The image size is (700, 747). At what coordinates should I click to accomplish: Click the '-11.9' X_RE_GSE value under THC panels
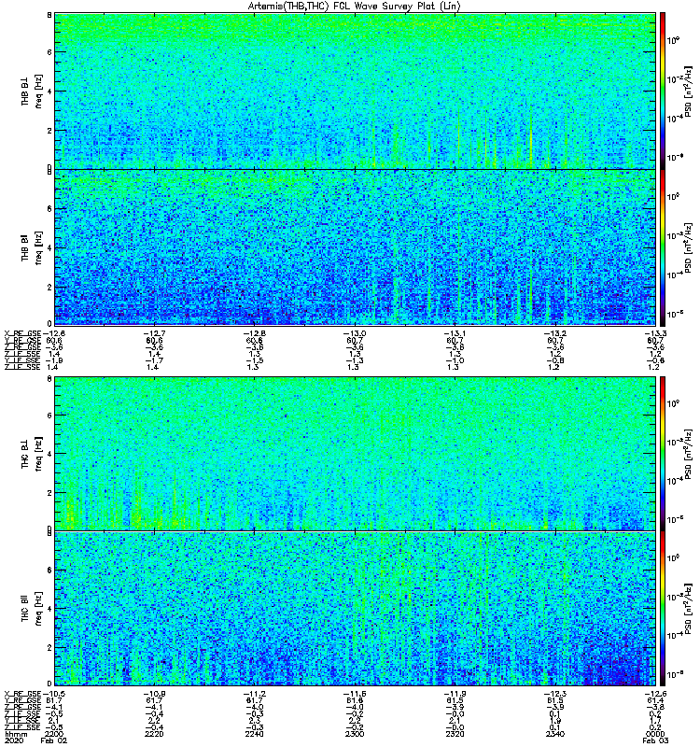455,694
